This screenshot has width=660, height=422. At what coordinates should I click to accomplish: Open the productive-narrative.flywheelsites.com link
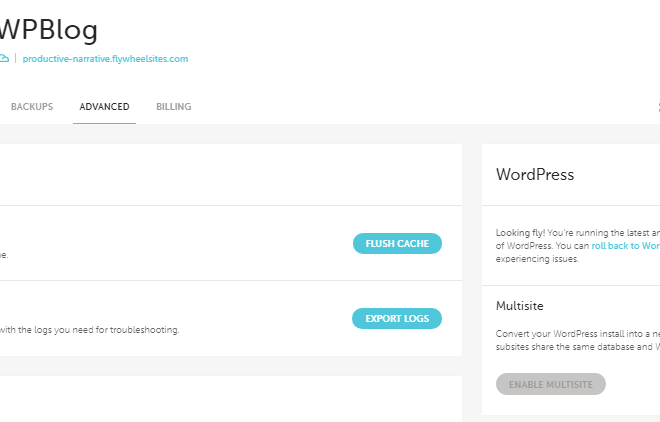tap(105, 59)
